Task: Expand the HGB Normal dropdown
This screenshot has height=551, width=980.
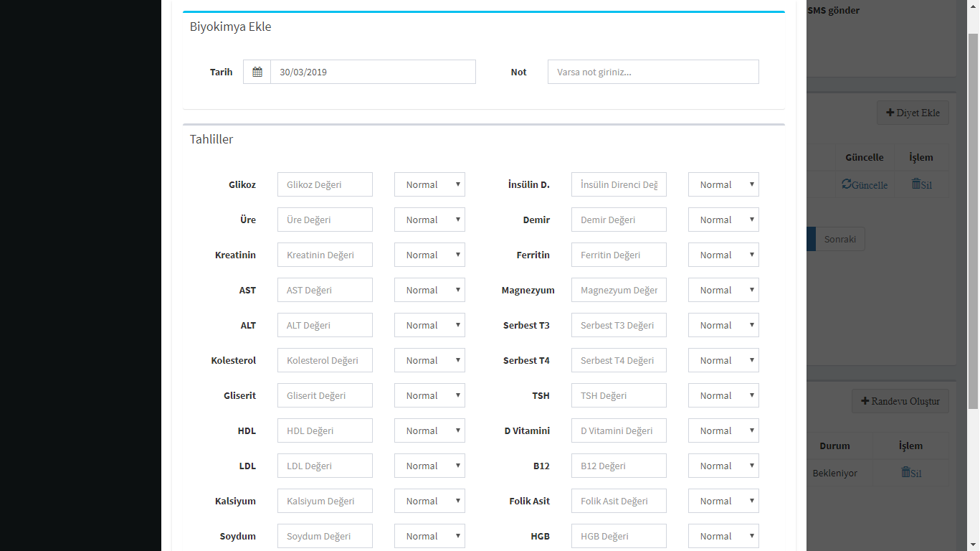Action: [723, 536]
